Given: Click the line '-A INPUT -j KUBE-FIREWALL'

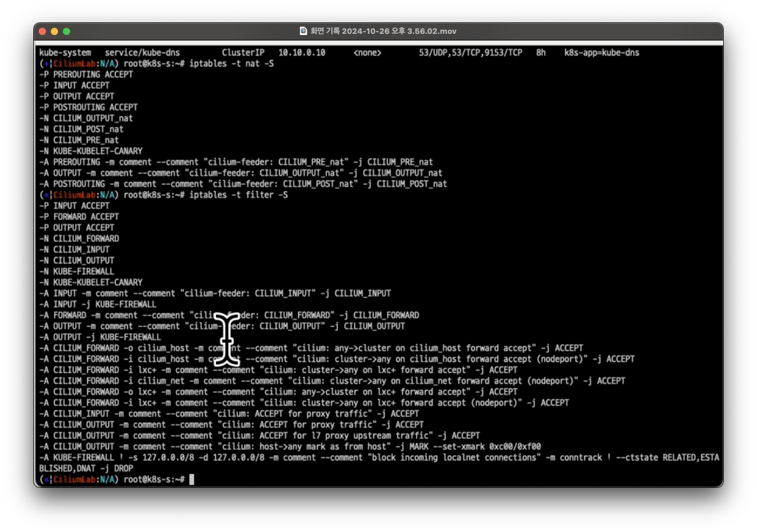Looking at the screenshot, I should 98,304.
